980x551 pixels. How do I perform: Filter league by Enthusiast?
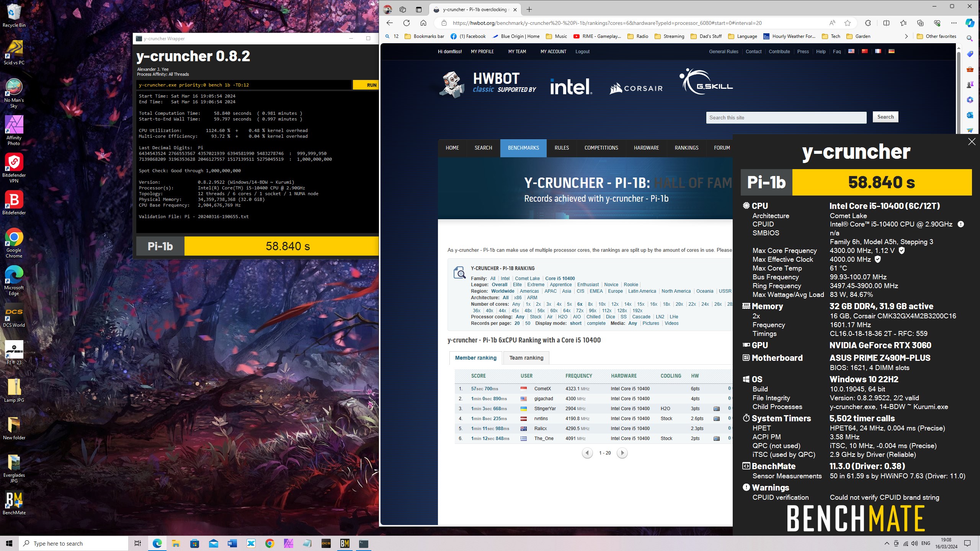coord(588,285)
